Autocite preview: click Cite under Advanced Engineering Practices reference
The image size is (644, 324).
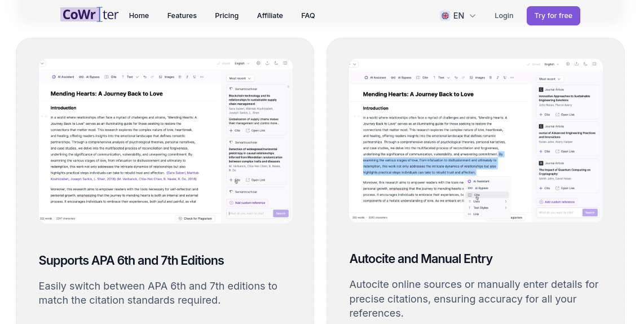[545, 151]
